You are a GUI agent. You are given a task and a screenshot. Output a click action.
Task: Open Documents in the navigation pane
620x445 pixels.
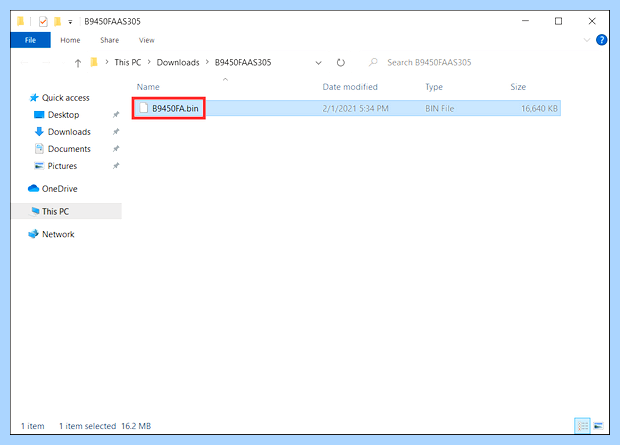point(62,149)
